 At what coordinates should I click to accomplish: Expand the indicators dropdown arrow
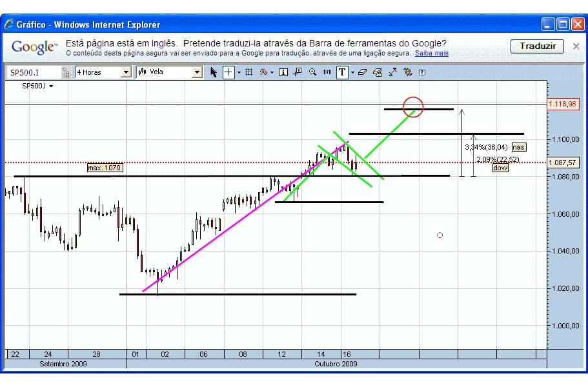272,73
